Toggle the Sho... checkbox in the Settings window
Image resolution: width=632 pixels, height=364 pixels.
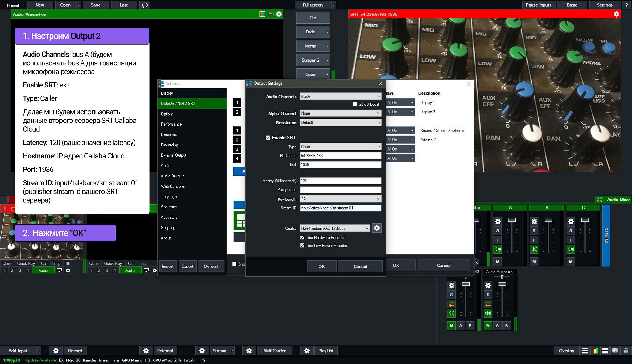tap(234, 264)
